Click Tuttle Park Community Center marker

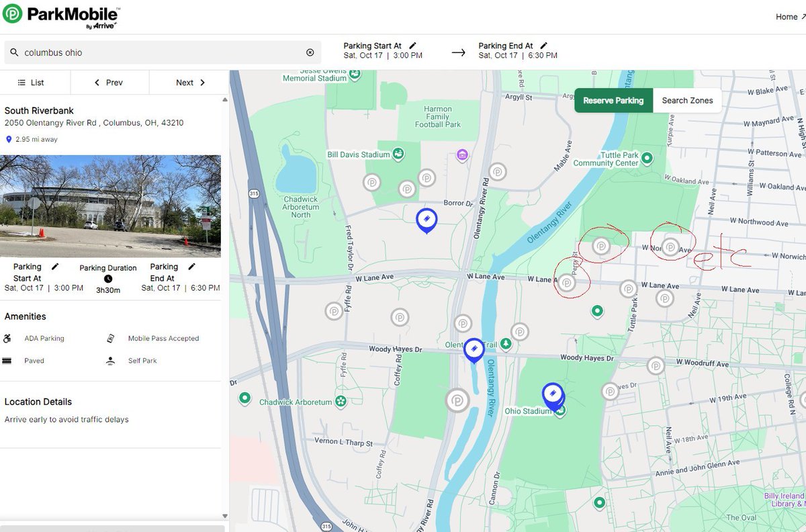647,159
